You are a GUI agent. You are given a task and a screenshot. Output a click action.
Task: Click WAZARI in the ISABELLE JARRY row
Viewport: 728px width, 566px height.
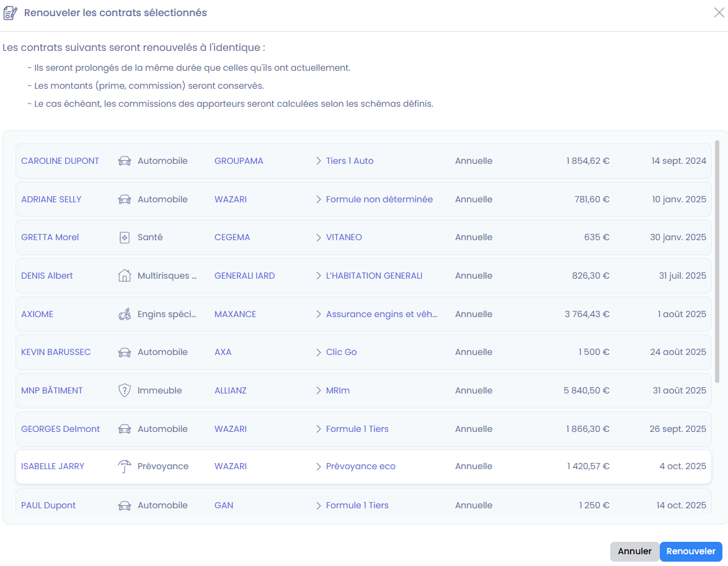pos(230,467)
